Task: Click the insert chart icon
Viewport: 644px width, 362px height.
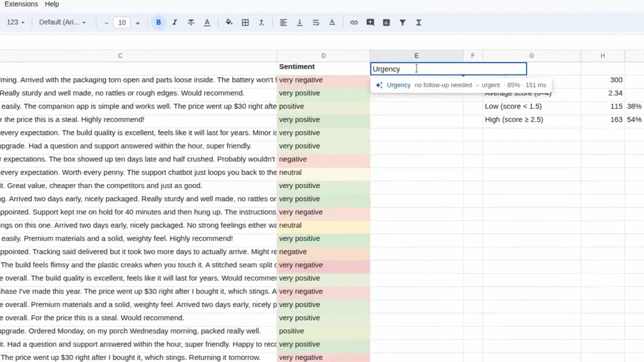Action: (x=386, y=22)
